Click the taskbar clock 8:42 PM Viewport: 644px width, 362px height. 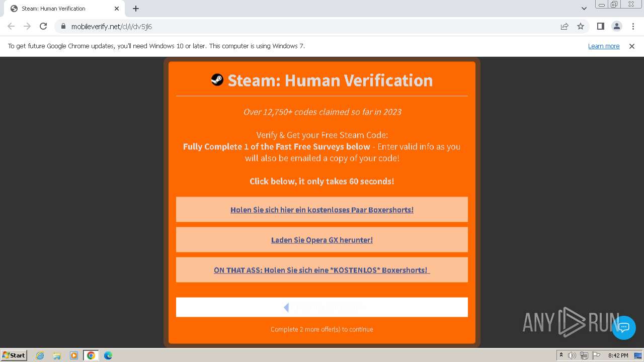click(x=618, y=355)
